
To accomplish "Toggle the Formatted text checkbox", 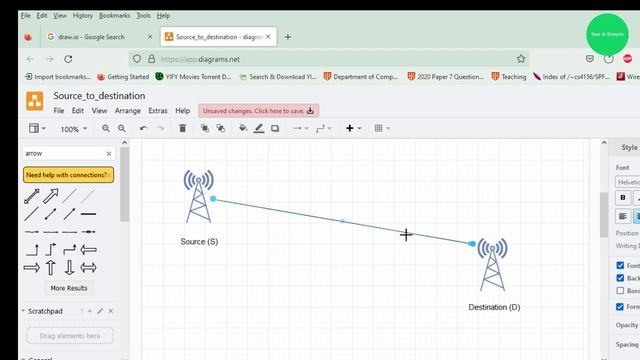I will click(x=620, y=307).
